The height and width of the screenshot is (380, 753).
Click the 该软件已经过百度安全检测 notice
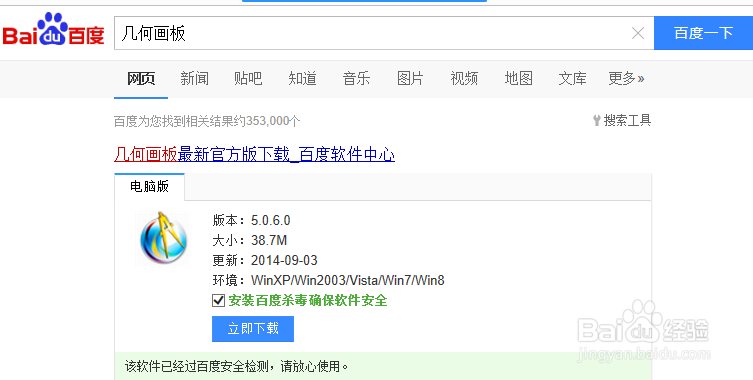(236, 367)
